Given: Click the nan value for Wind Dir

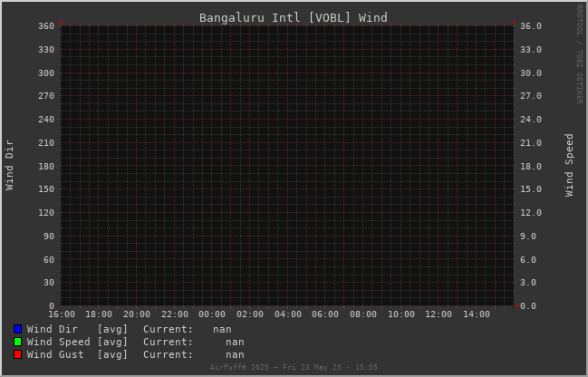Looking at the screenshot, I should [x=222, y=330].
